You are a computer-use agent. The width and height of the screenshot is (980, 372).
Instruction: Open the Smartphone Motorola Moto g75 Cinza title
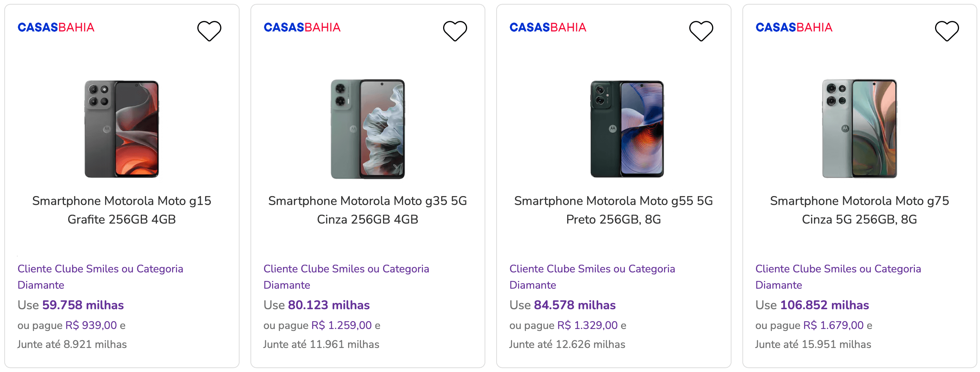click(x=859, y=210)
